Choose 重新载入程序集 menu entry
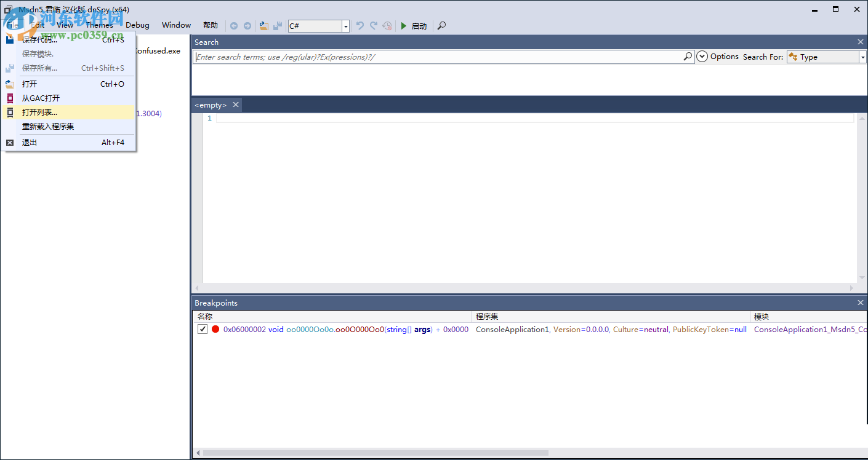This screenshot has width=868, height=460. click(x=69, y=127)
